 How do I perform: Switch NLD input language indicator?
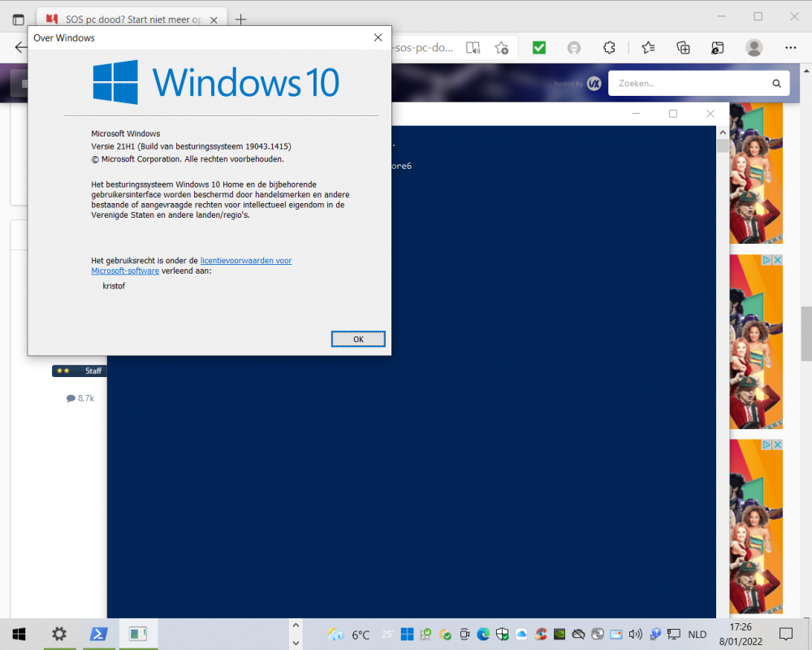click(x=697, y=635)
